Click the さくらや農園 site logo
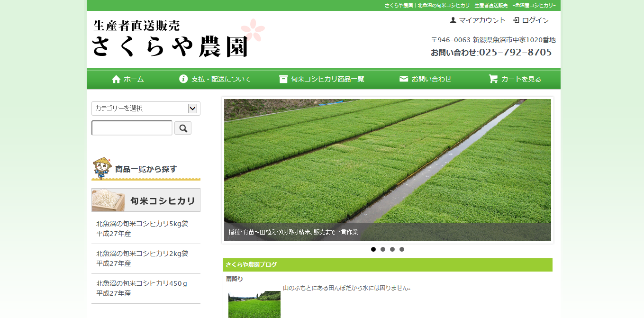The height and width of the screenshot is (318, 644). point(178,38)
